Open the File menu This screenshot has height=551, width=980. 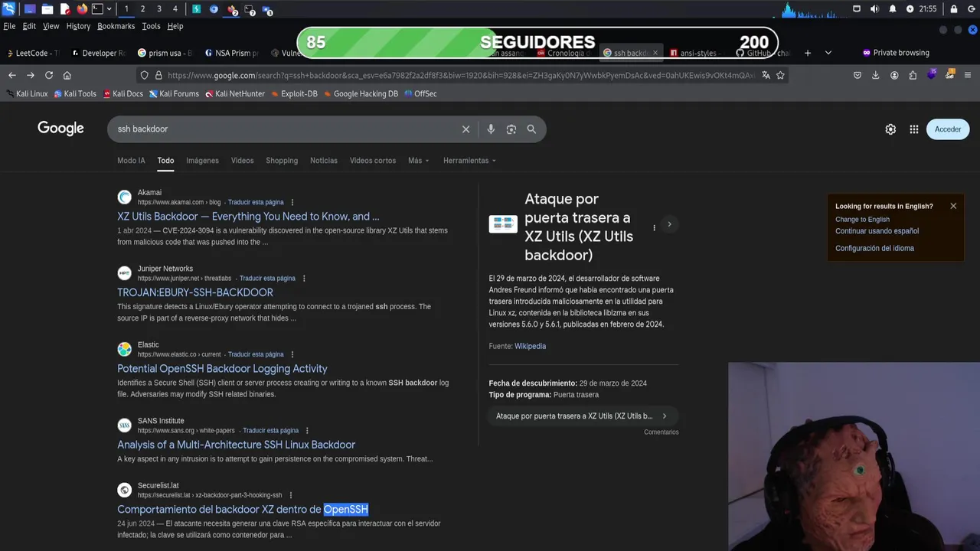(x=9, y=26)
